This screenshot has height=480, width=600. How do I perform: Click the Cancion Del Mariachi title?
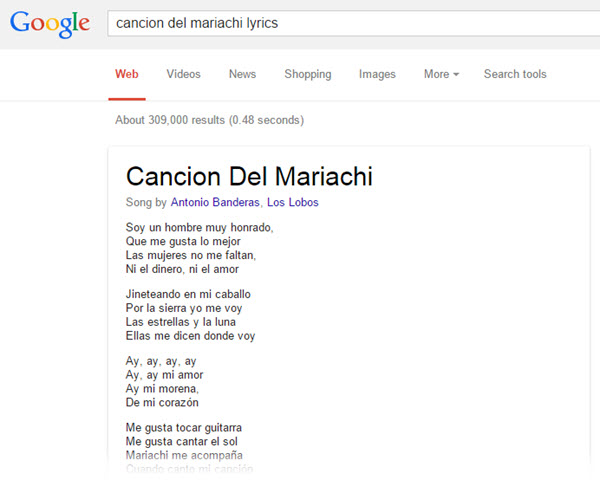click(249, 176)
